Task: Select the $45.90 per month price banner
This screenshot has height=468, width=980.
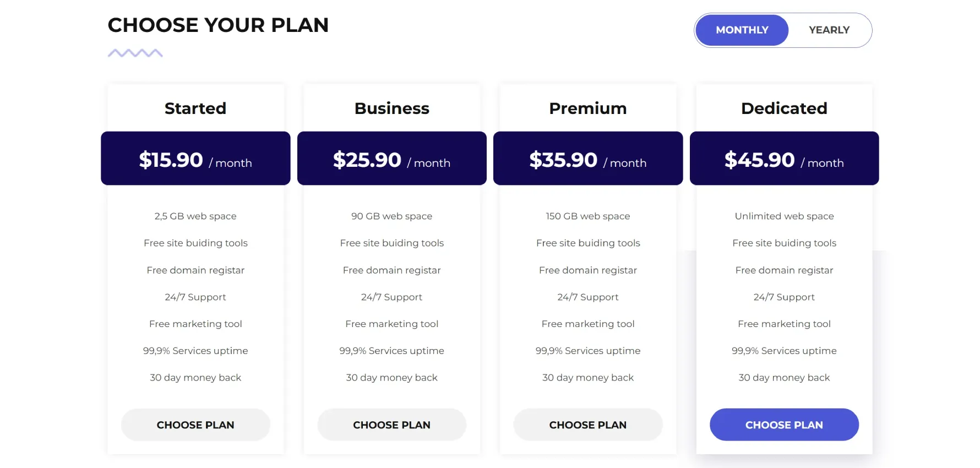Action: point(784,158)
